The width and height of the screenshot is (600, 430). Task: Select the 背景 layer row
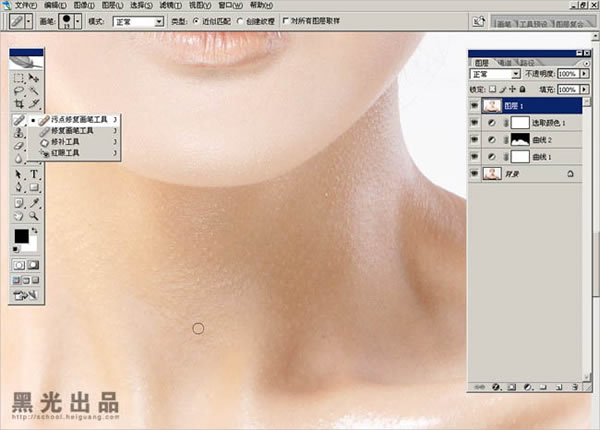tap(526, 174)
